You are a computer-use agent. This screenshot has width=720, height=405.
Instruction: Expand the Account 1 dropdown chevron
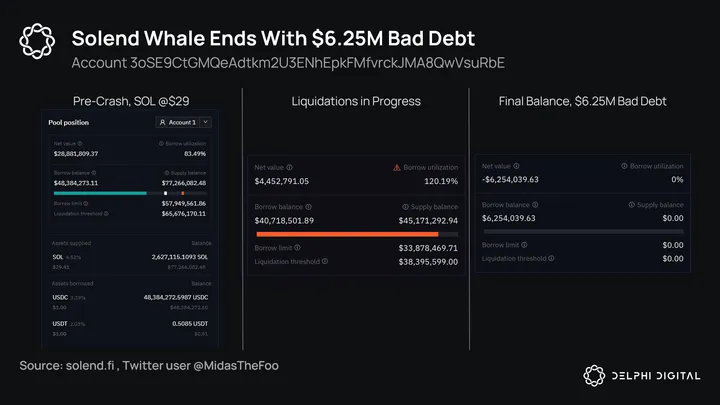pos(205,122)
